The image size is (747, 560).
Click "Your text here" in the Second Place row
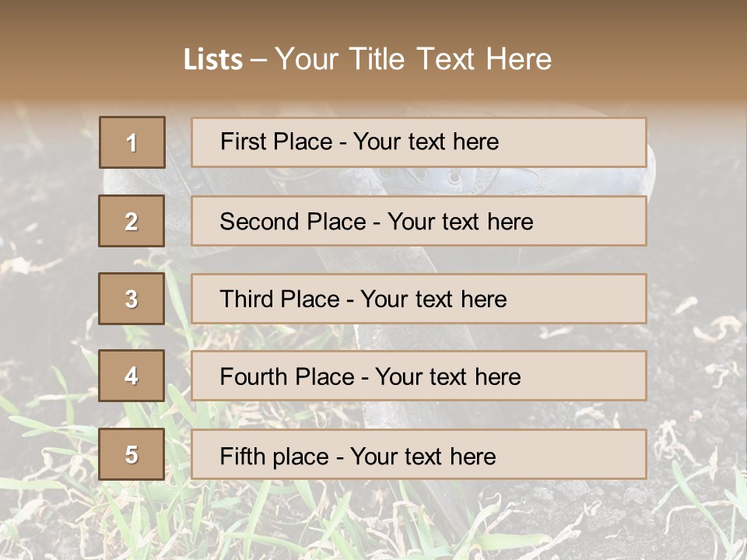tap(460, 222)
